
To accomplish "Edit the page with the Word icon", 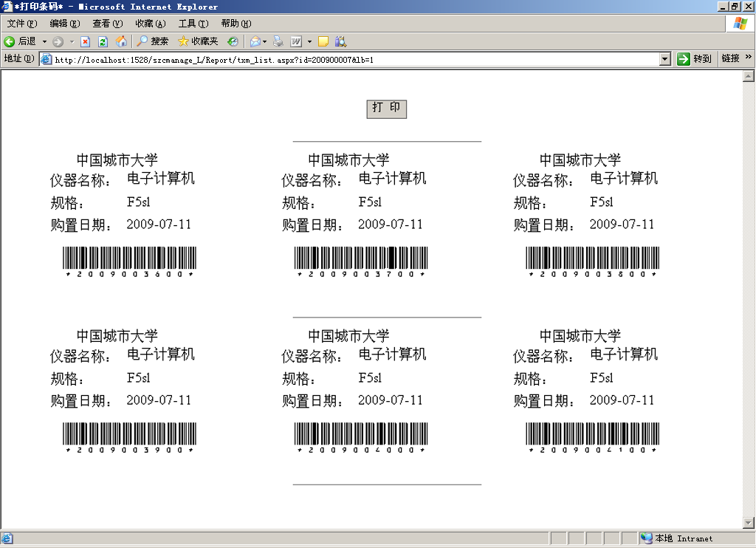I will coord(296,41).
